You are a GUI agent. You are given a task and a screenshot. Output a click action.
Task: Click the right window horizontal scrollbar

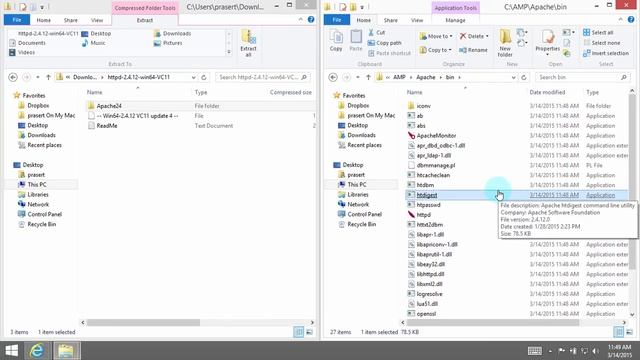pyautogui.click(x=493, y=322)
